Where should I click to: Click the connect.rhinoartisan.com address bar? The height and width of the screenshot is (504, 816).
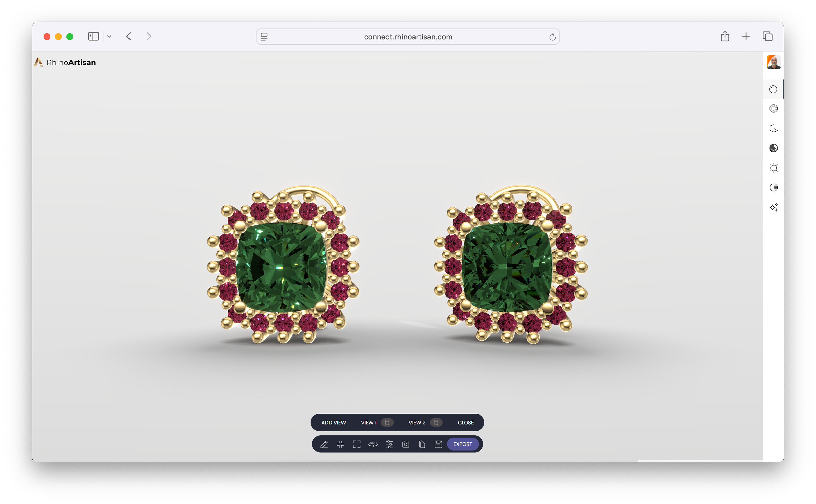tap(408, 37)
